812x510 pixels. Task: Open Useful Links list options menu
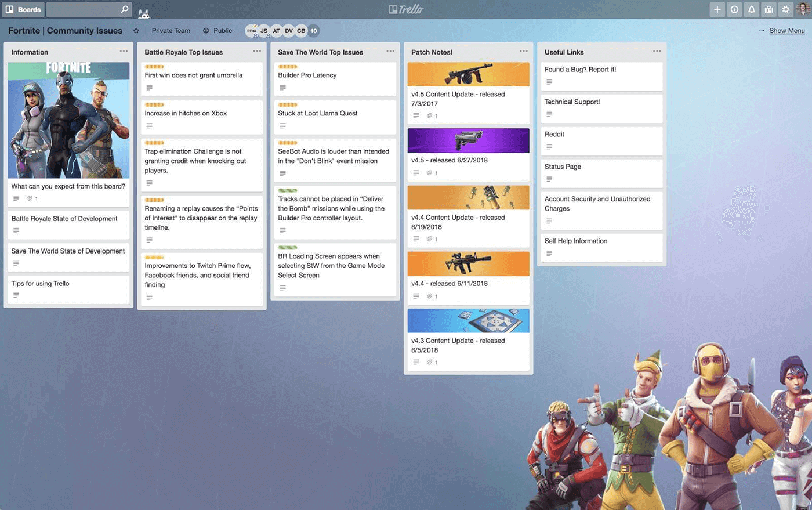click(657, 51)
